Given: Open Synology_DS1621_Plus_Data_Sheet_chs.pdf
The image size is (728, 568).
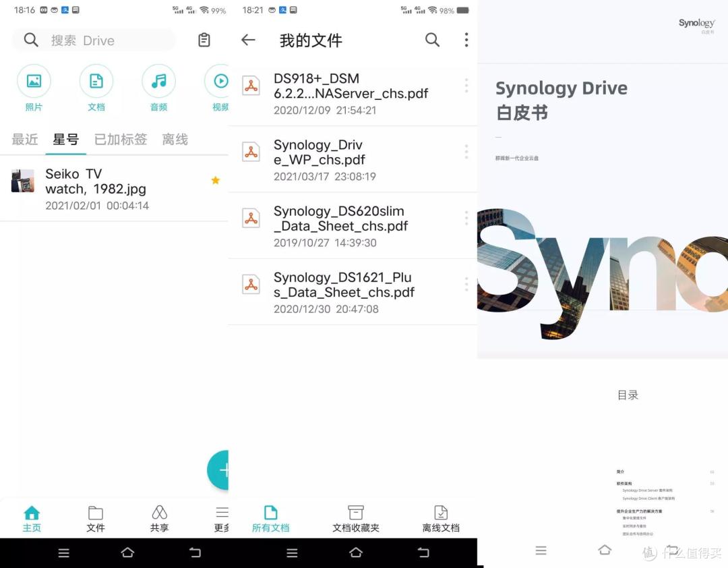Looking at the screenshot, I should pyautogui.click(x=353, y=292).
